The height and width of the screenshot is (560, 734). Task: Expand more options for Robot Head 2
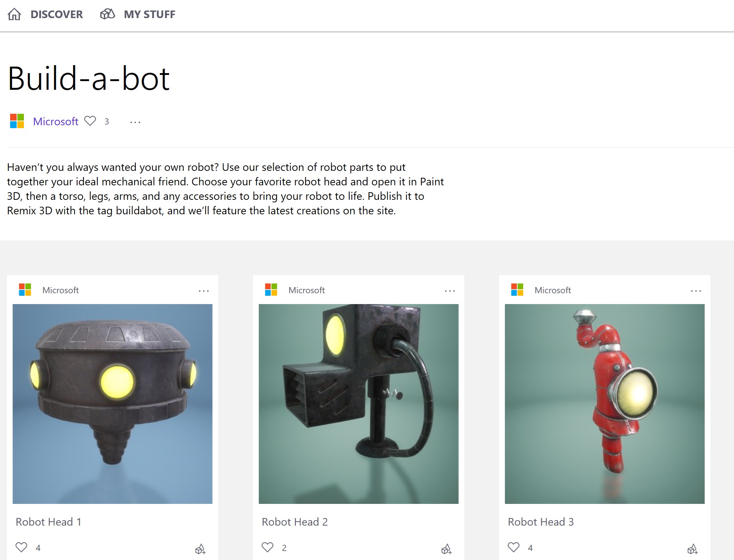click(450, 291)
